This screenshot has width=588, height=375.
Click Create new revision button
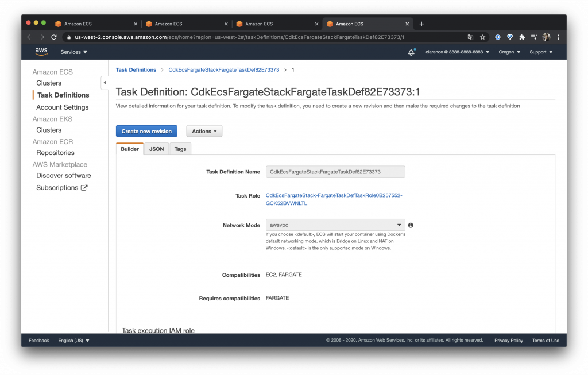(x=146, y=131)
